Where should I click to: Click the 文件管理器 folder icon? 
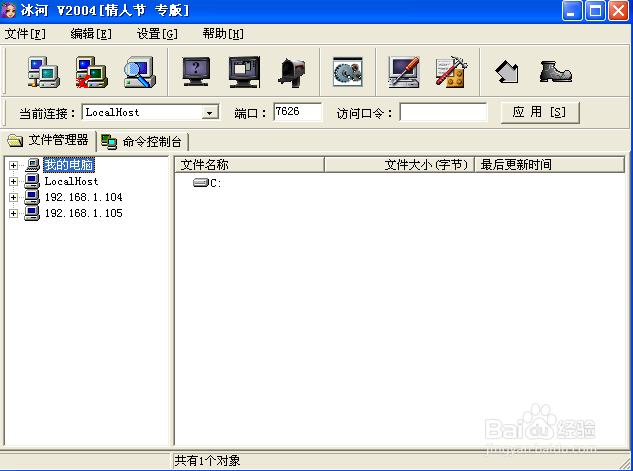pyautogui.click(x=15, y=140)
